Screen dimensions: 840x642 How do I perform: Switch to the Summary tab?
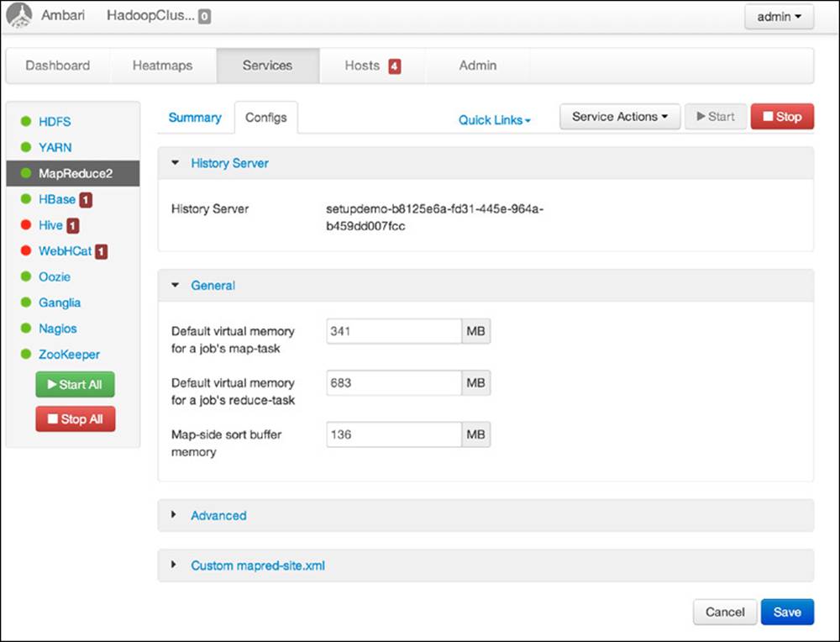click(x=195, y=118)
